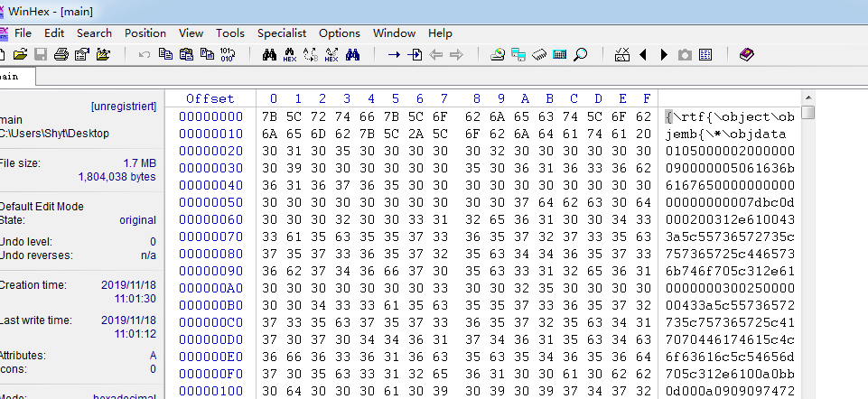Viewport: 868px width, 399px height.
Task: Click the column header 8
Action: pos(477,98)
